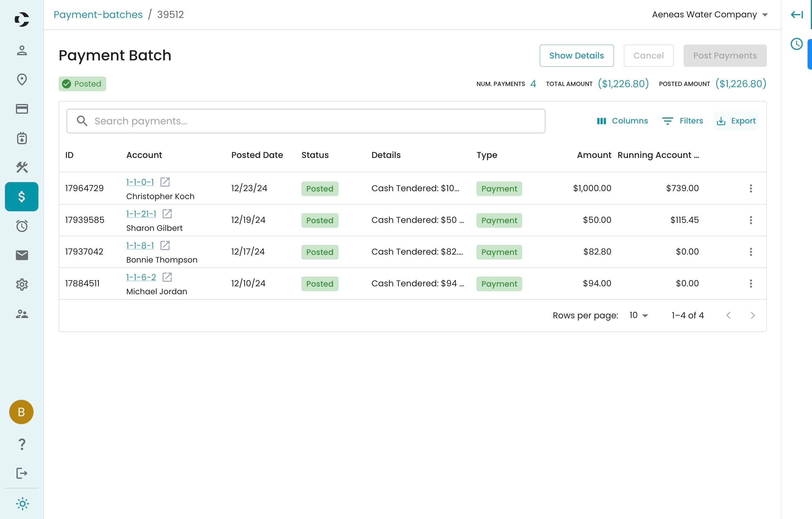Image resolution: width=812 pixels, height=519 pixels.
Task: Open the work orders tools section
Action: click(x=22, y=167)
